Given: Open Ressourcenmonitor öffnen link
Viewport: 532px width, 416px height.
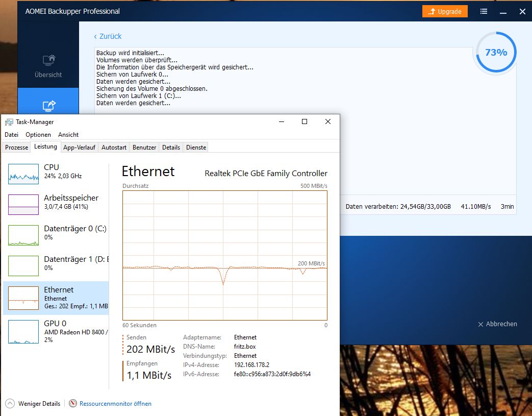Looking at the screenshot, I should point(115,403).
